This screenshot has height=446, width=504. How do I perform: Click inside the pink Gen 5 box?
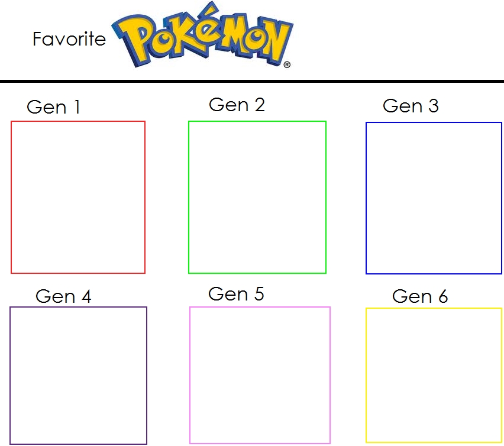click(x=260, y=375)
